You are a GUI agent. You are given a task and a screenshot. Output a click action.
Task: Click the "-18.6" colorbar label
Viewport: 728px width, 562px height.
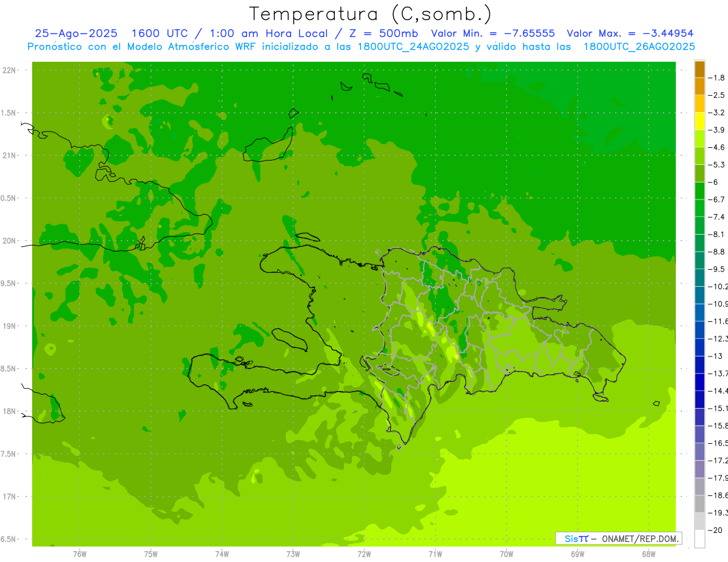(719, 495)
